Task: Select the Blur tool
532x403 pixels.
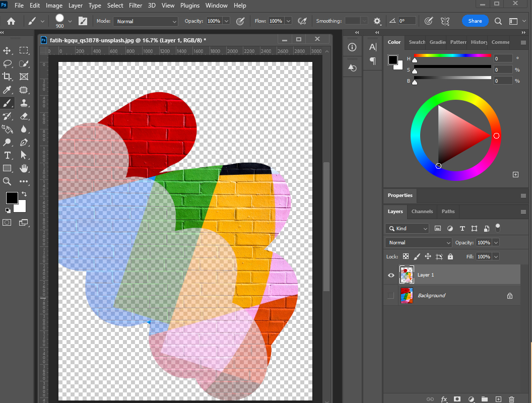Action: coord(24,129)
